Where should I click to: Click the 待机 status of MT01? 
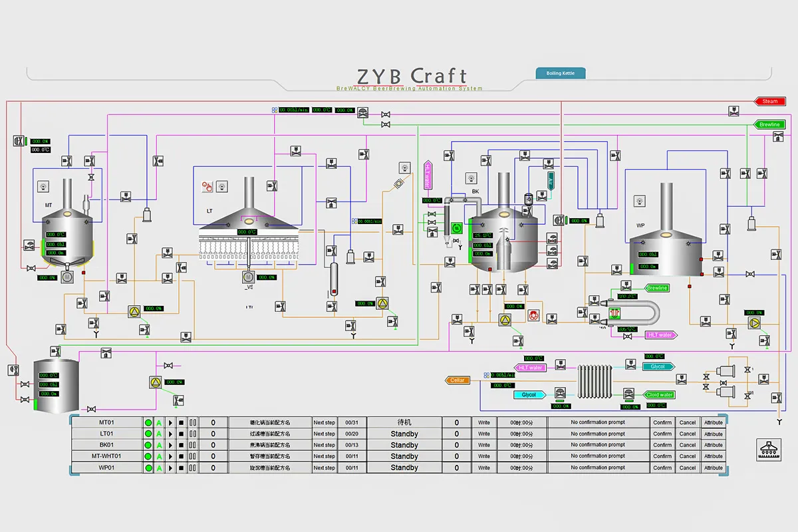(x=404, y=422)
